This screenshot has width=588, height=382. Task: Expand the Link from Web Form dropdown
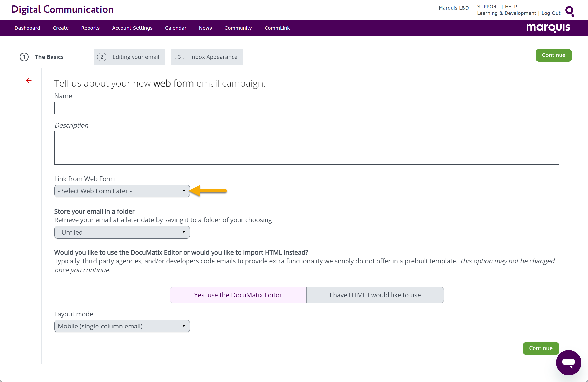[122, 191]
